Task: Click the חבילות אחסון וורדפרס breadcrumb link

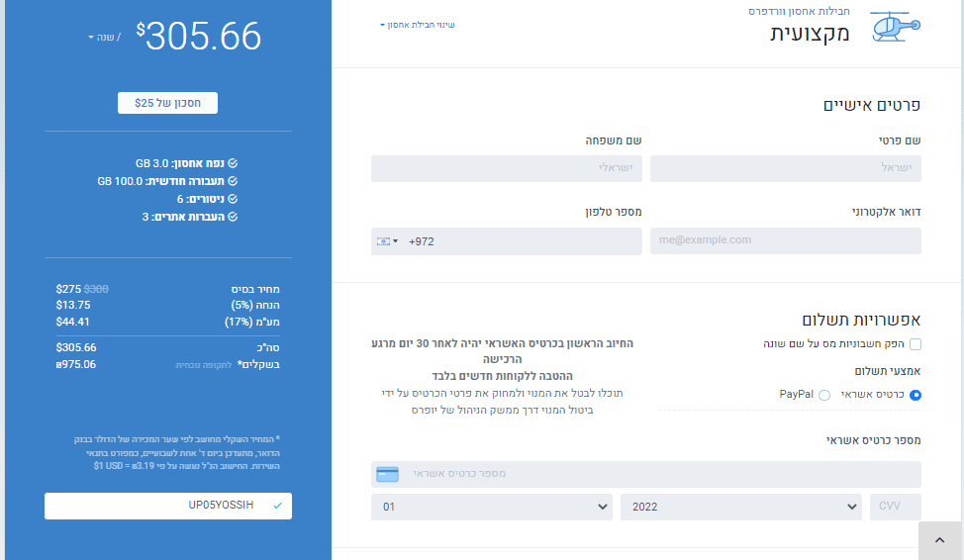Action: [x=799, y=11]
